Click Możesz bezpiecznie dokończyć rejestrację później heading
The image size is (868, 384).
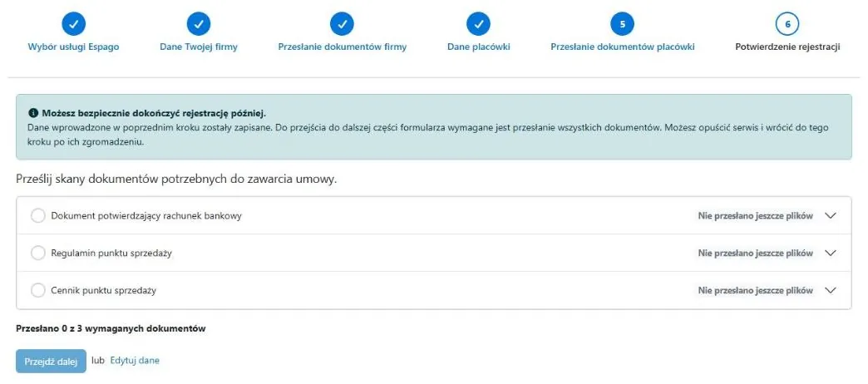pyautogui.click(x=154, y=113)
